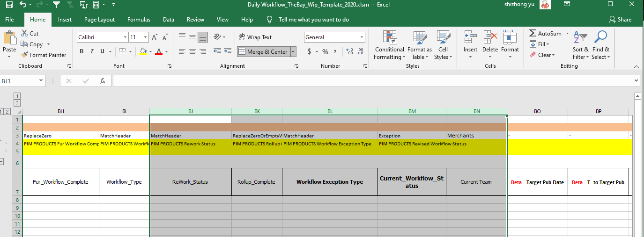
Task: Align text to the right
Action: tap(203, 51)
